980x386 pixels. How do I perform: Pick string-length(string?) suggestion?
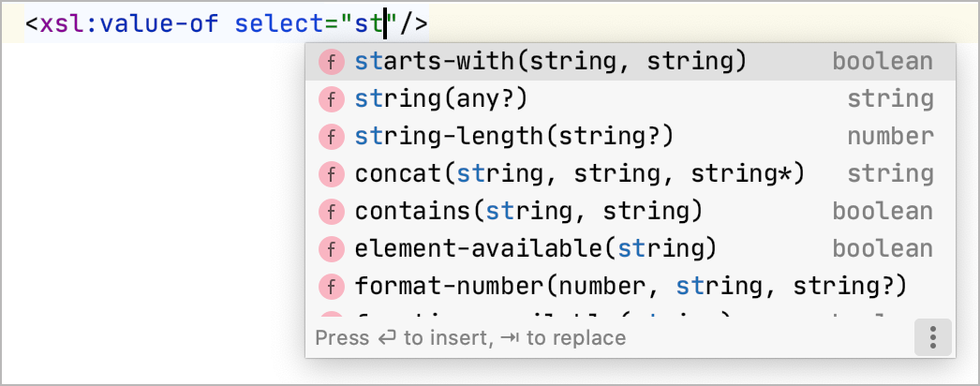(514, 137)
